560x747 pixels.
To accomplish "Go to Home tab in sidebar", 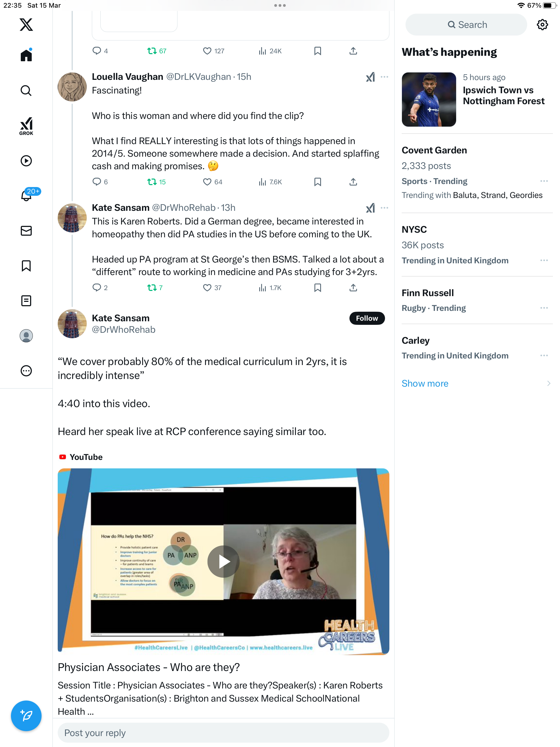I will [26, 55].
